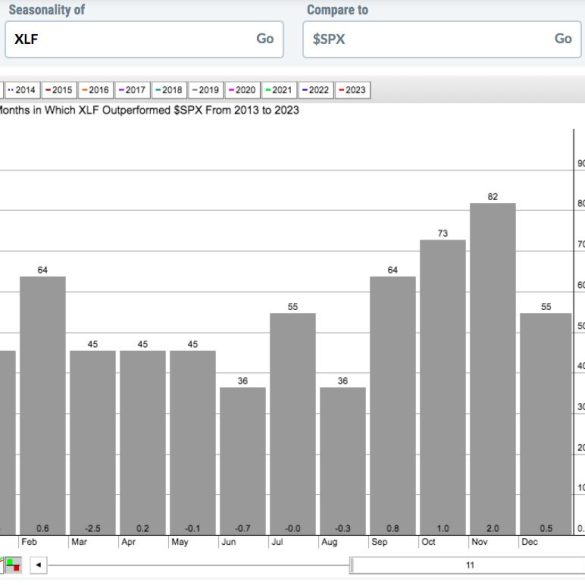This screenshot has width=585, height=585.
Task: Toggle the 2017 year legend
Action: [x=132, y=90]
